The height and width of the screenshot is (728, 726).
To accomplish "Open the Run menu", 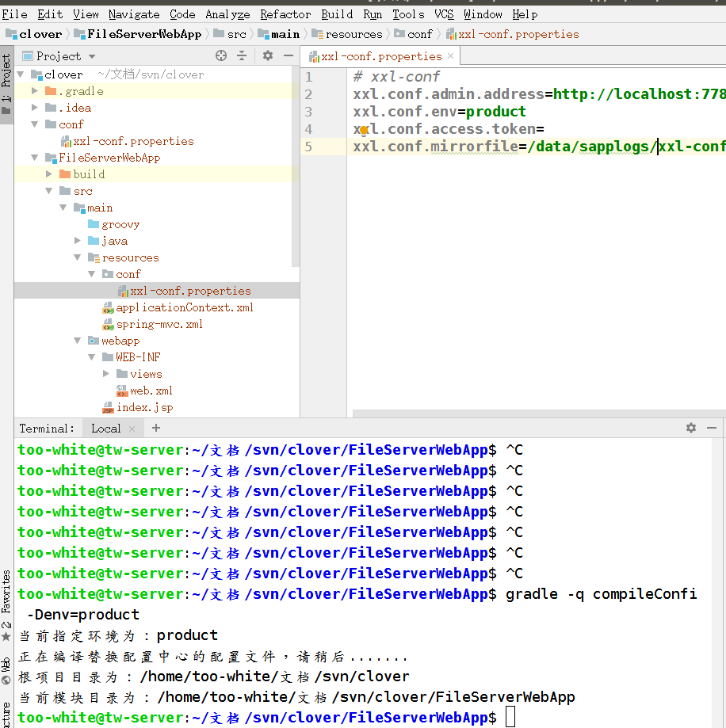I will [x=373, y=14].
